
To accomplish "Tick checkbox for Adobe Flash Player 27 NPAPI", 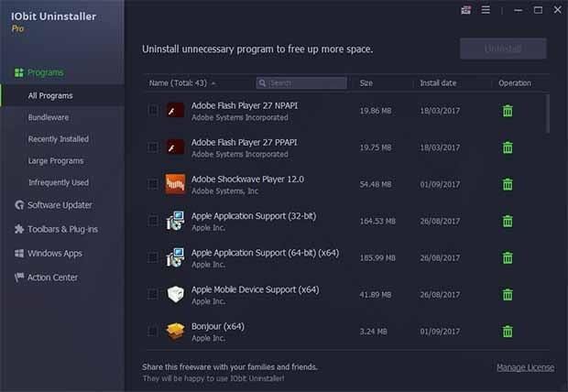I will point(153,110).
